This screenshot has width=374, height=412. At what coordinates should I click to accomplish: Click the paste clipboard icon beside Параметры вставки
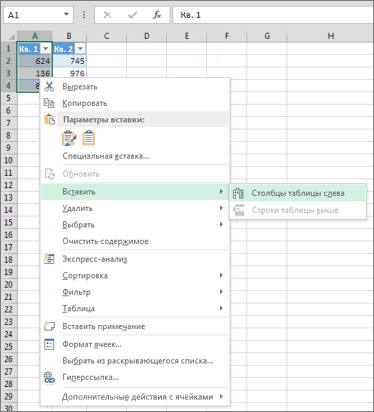(50, 119)
